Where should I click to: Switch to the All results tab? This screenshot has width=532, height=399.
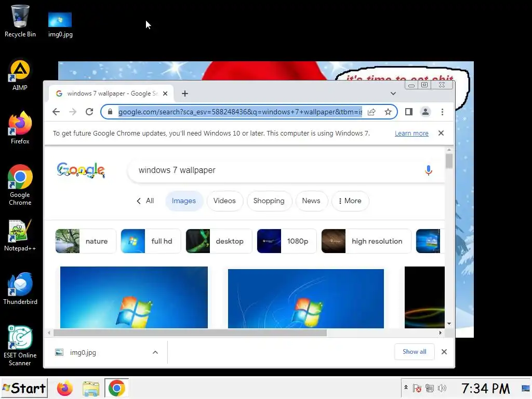pos(145,201)
